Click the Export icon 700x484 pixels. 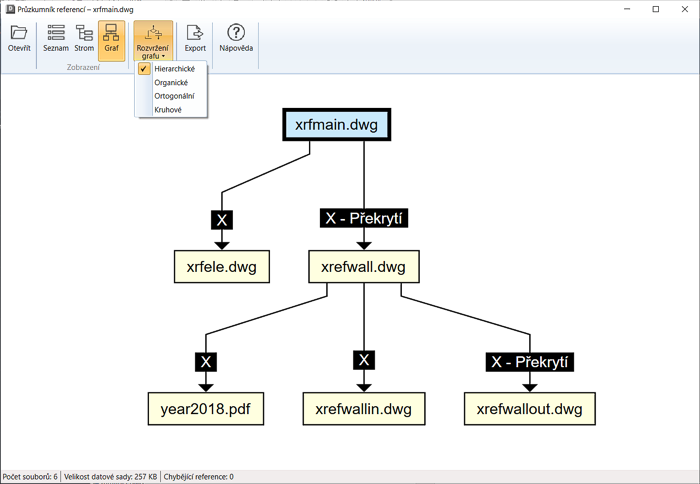click(195, 34)
